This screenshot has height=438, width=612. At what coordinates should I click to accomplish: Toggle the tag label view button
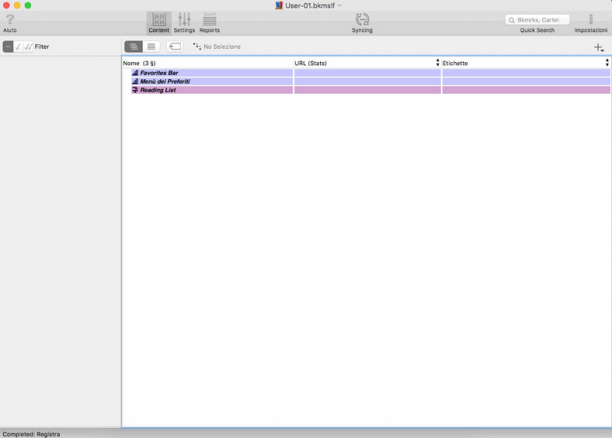pyautogui.click(x=175, y=46)
